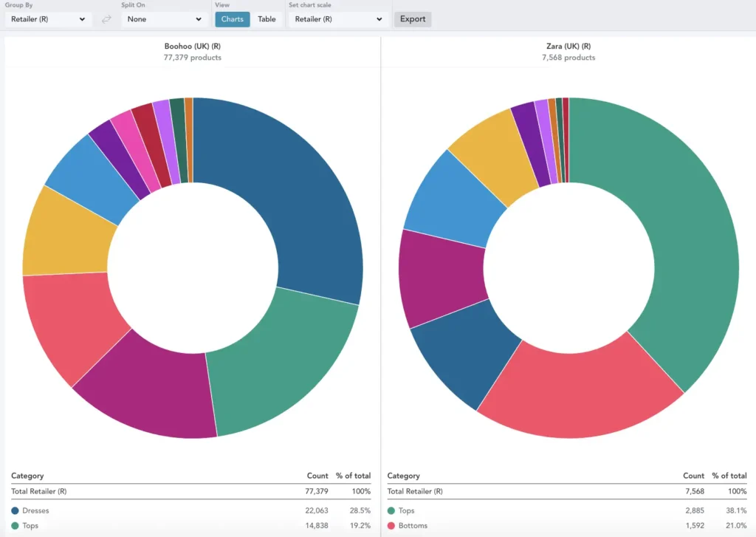The image size is (756, 537).
Task: Open the Group By dropdown
Action: point(48,19)
